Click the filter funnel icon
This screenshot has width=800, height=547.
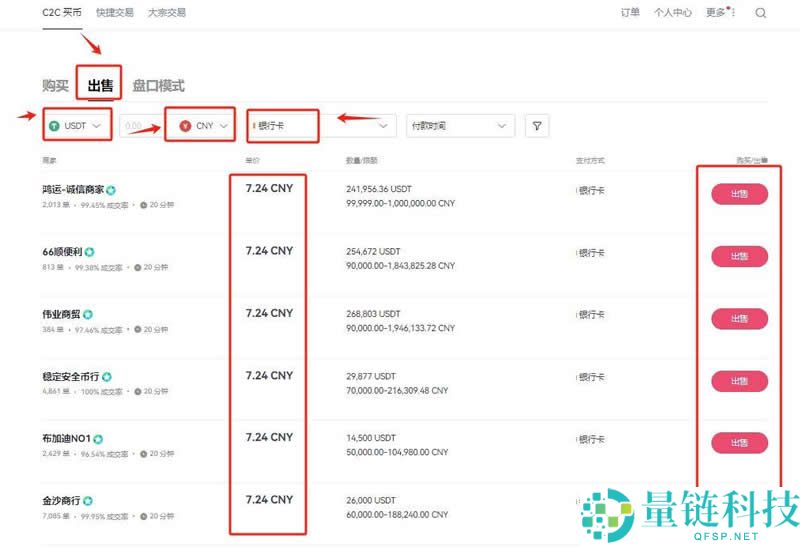tap(537, 126)
